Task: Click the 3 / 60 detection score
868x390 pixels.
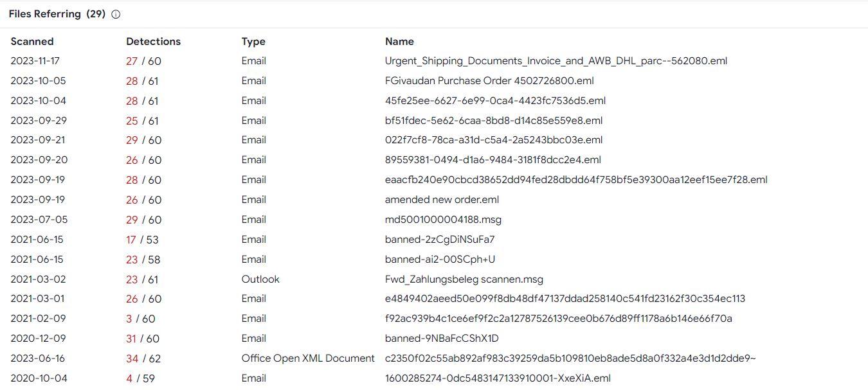Action: [141, 319]
